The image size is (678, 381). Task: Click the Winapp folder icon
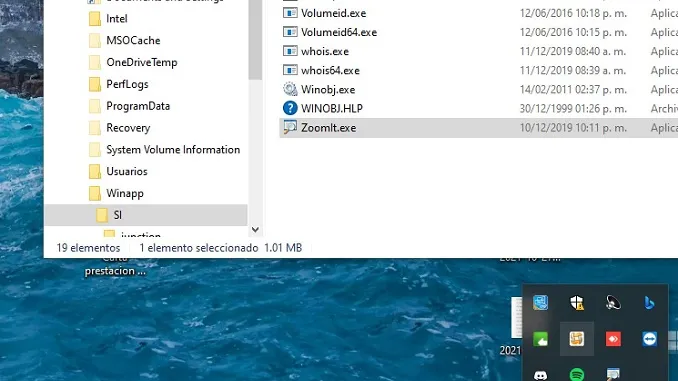tap(95, 193)
